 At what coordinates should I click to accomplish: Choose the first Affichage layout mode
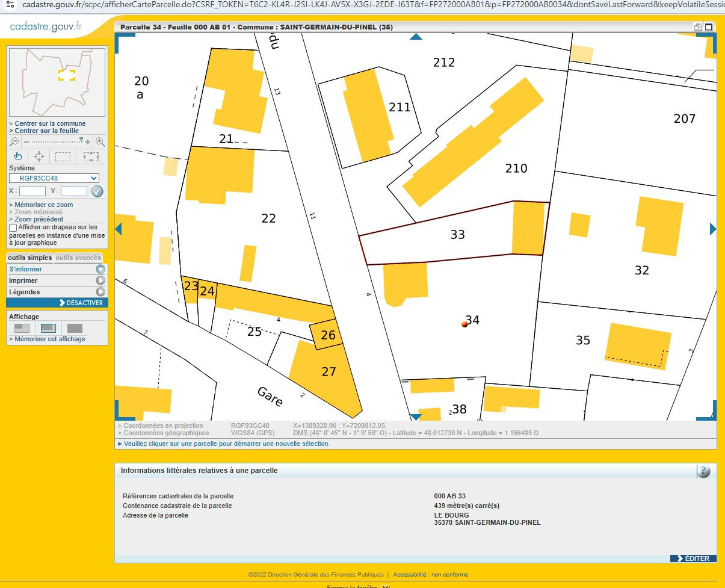(22, 328)
